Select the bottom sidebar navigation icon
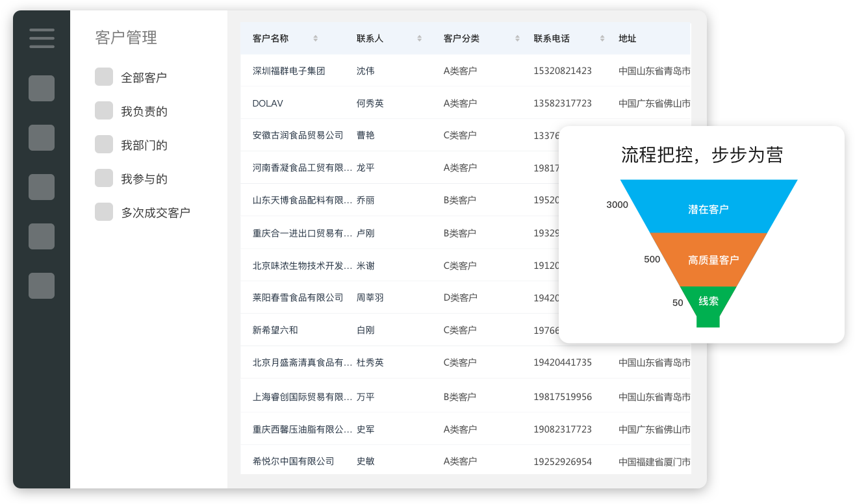855x504 pixels. pyautogui.click(x=41, y=286)
